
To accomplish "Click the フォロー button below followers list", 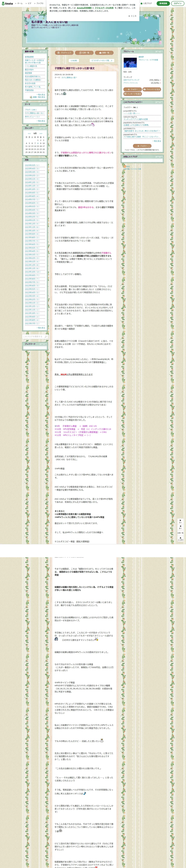I will pos(142,146).
